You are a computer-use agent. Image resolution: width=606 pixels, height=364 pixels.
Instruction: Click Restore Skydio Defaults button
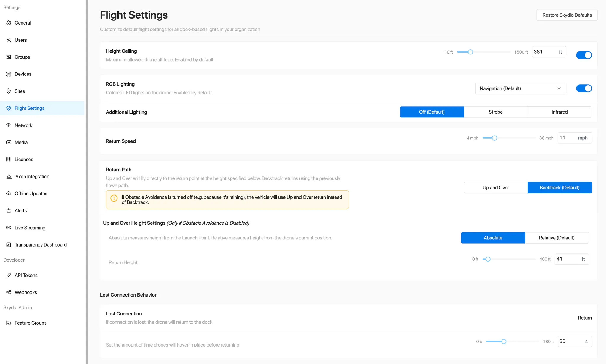click(567, 15)
